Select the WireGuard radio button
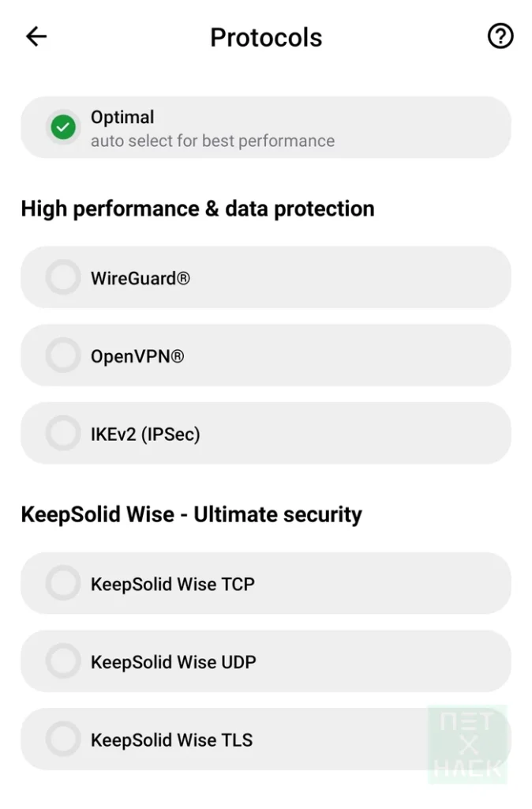 tap(63, 277)
